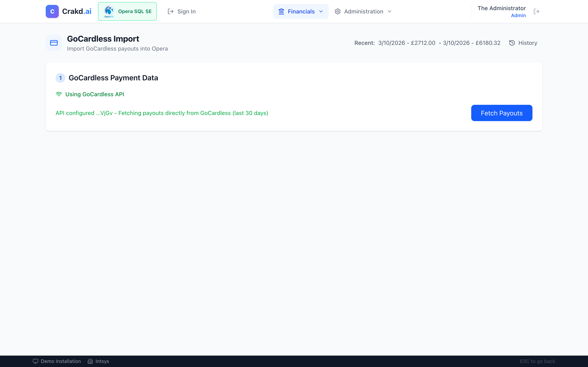Click the credit card icon for GoCardless Import

coord(54,43)
